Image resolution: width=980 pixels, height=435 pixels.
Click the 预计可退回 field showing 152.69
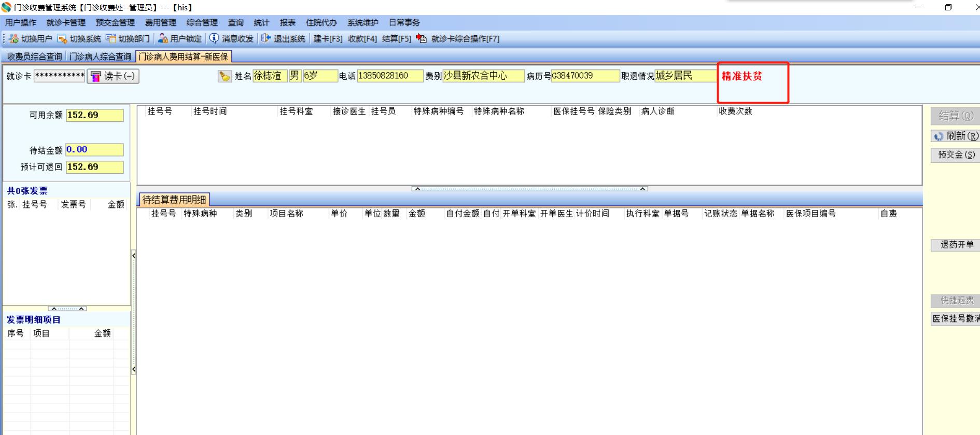click(95, 167)
